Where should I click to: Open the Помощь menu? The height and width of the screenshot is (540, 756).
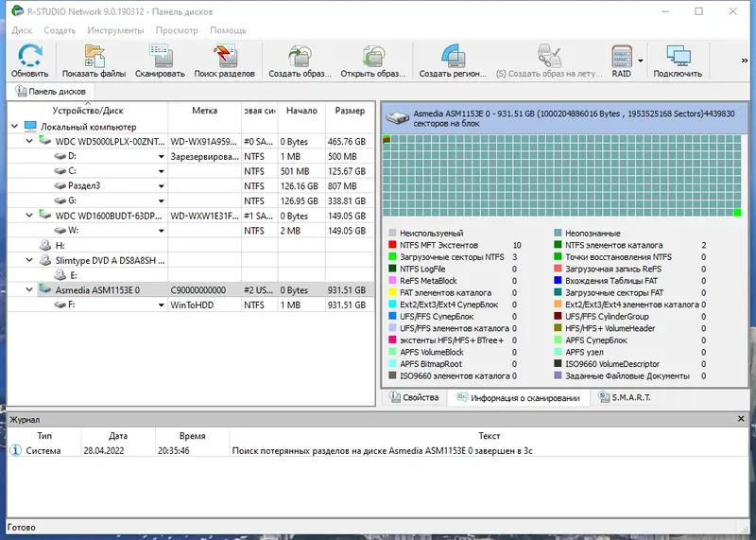tap(228, 30)
